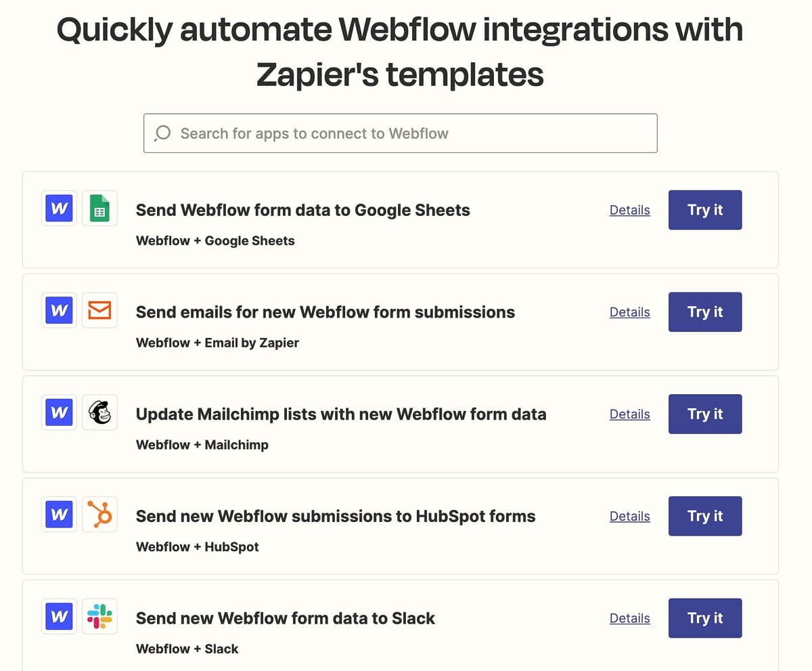The height and width of the screenshot is (671, 812).
Task: Click the Webflow icon beside Mailchimp template
Action: 58,412
